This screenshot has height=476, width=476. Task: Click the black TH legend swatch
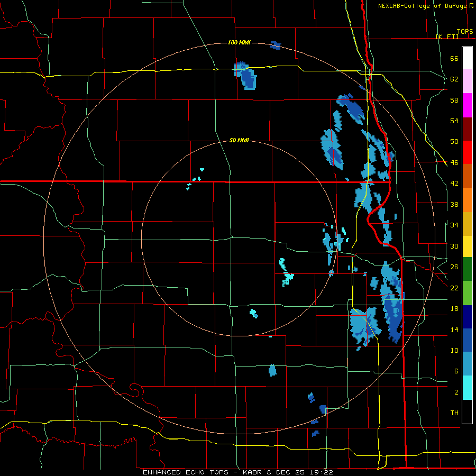click(x=467, y=411)
